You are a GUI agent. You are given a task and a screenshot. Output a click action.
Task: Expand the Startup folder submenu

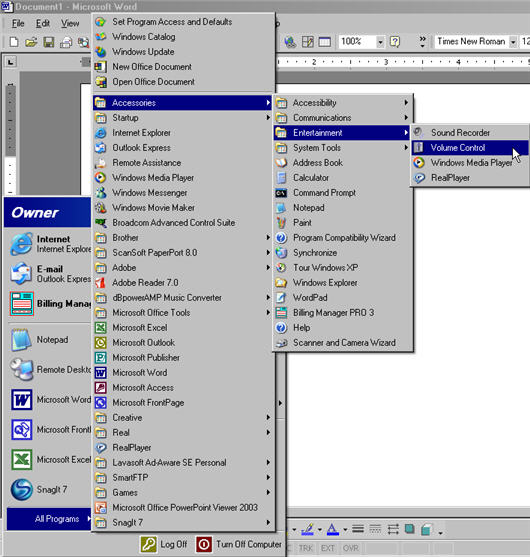tap(183, 118)
